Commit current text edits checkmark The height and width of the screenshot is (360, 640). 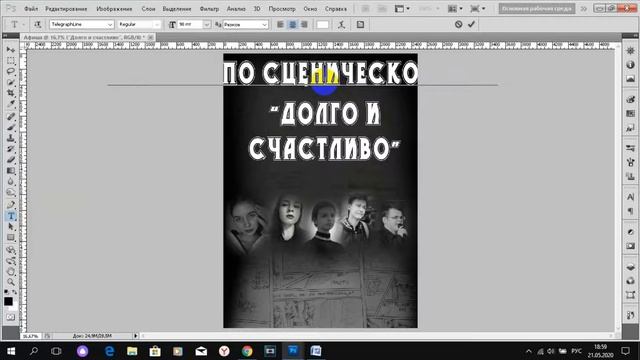(x=471, y=24)
